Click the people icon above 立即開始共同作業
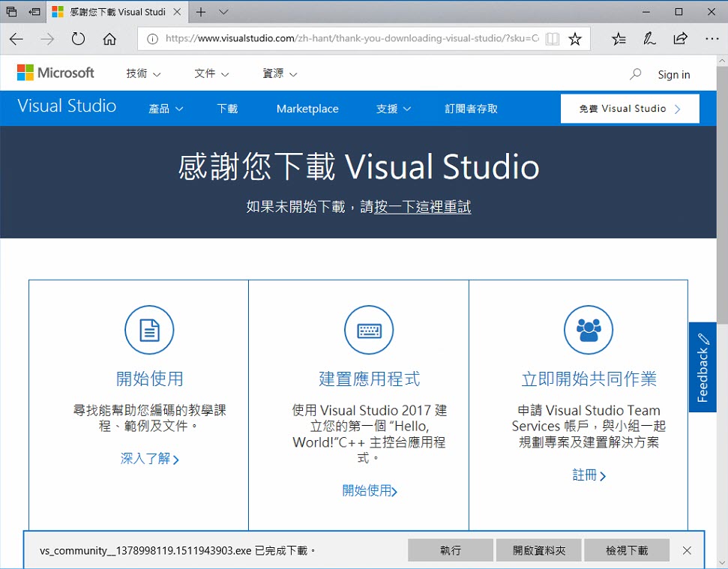 pos(589,330)
